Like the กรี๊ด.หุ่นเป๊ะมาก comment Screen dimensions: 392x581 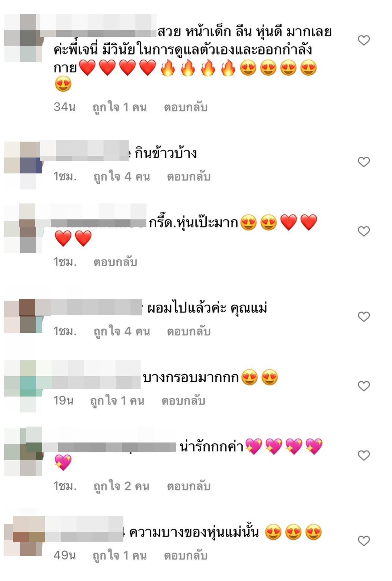(364, 231)
